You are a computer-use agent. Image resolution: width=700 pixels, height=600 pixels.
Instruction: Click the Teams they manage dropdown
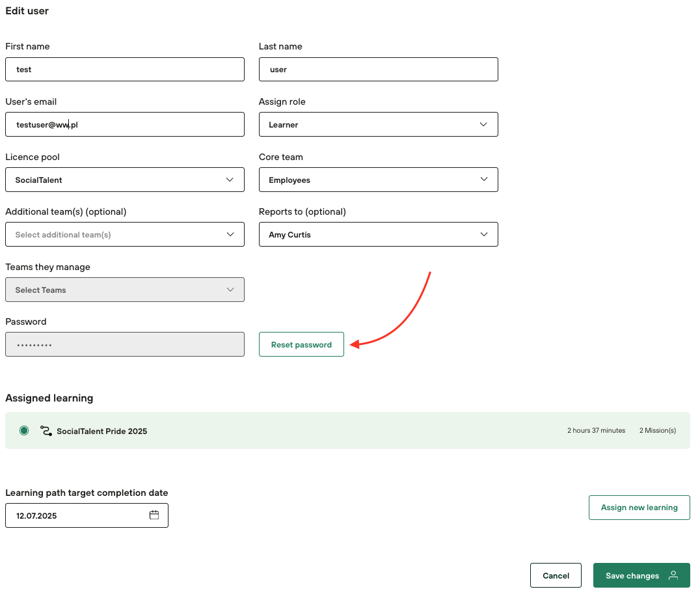coord(124,290)
